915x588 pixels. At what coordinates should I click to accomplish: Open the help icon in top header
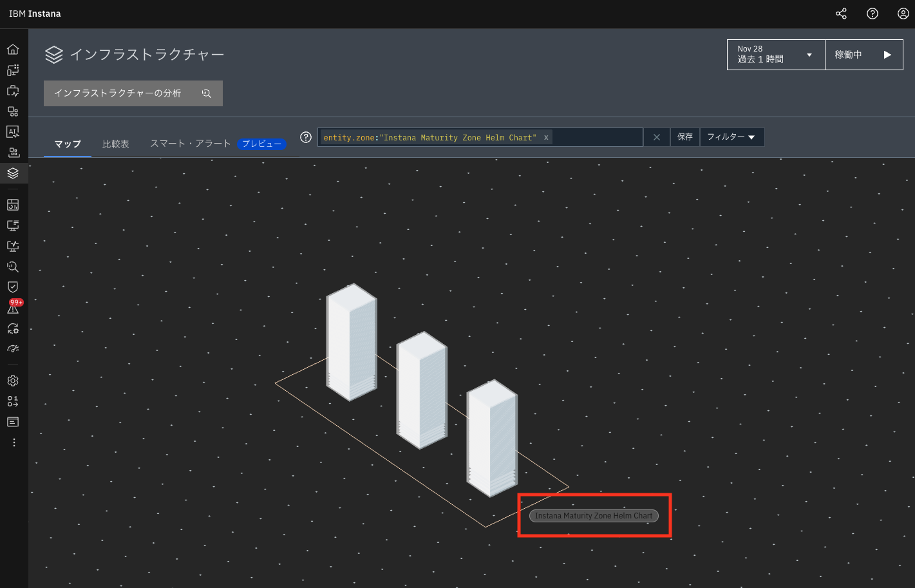coord(873,14)
